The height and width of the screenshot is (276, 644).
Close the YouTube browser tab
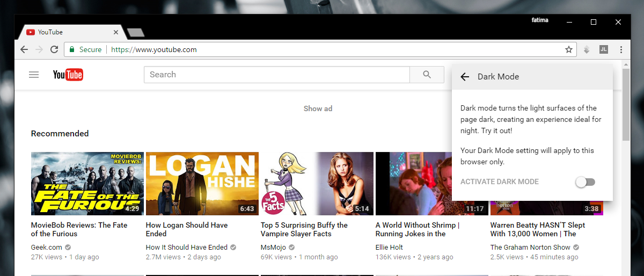tap(115, 32)
